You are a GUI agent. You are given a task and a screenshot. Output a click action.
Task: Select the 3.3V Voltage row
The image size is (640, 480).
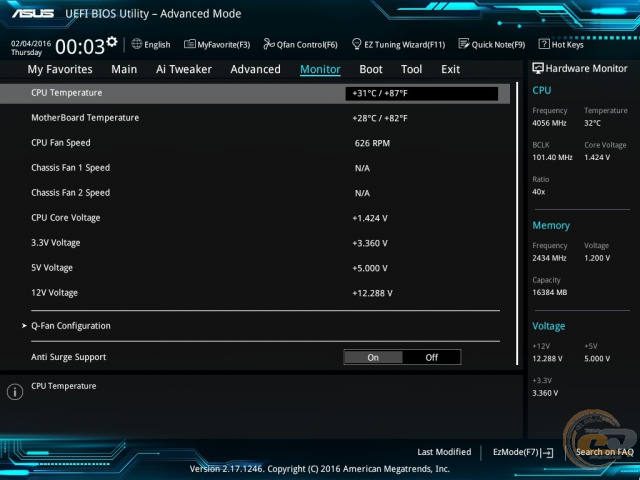(255, 243)
